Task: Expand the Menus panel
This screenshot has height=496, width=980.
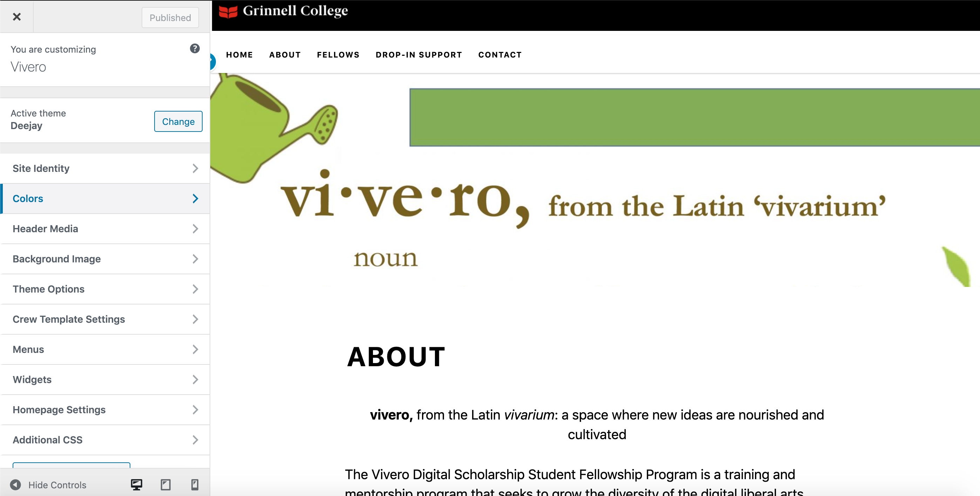Action: (x=104, y=349)
